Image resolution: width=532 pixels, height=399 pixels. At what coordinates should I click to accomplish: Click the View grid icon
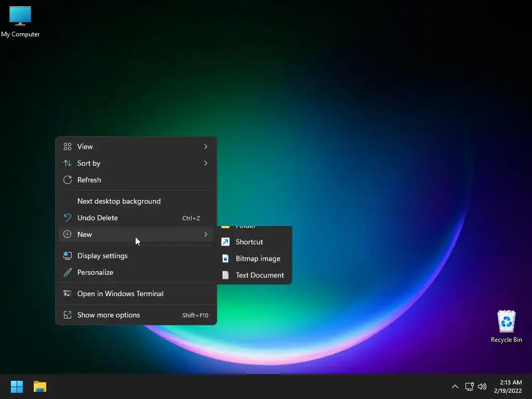click(x=68, y=147)
